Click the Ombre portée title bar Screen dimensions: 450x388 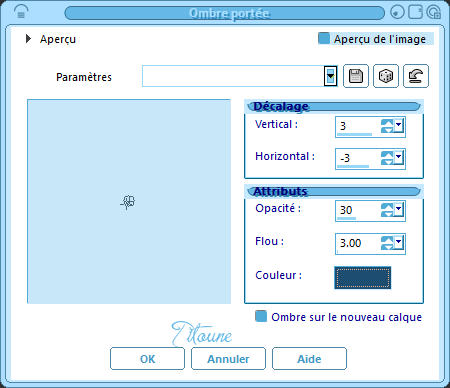click(x=224, y=13)
